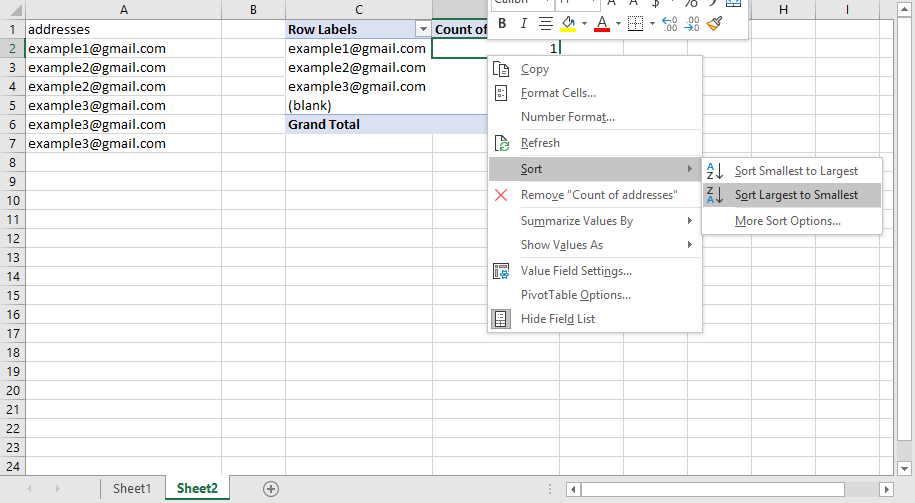Click example3@gmail.com in row 7
Image resolution: width=915 pixels, height=503 pixels.
tap(124, 144)
